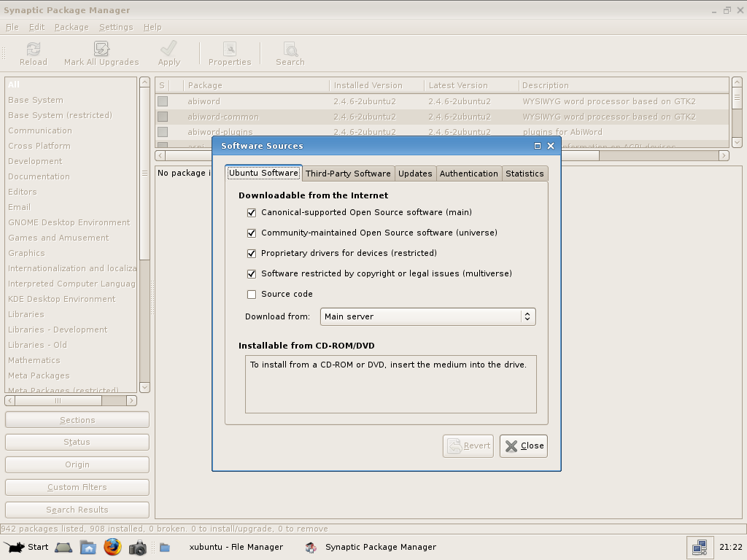Click the Custom Filters button
Image resolution: width=747 pixels, height=560 pixels.
(x=77, y=487)
